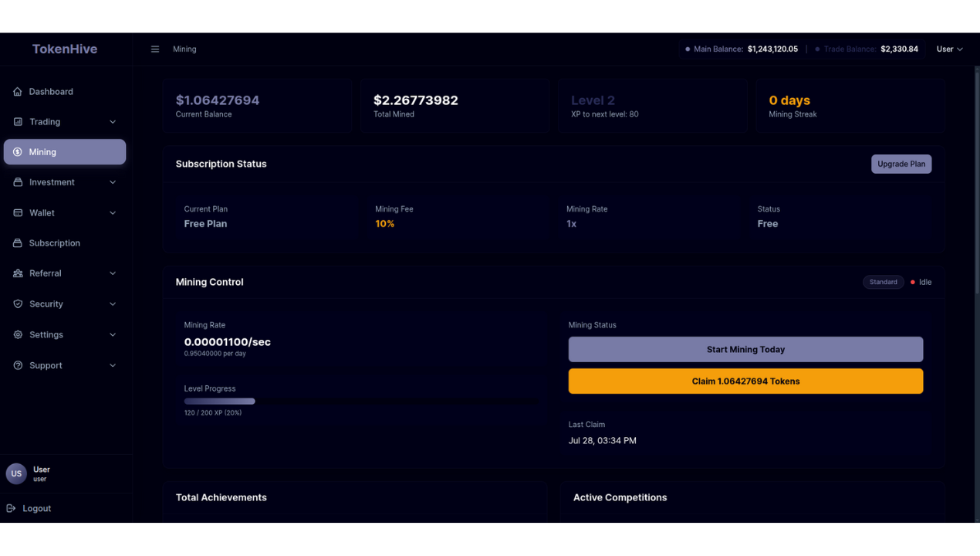Image resolution: width=980 pixels, height=556 pixels.
Task: Click the Trade Balance $2,330.84 value
Action: tap(899, 49)
